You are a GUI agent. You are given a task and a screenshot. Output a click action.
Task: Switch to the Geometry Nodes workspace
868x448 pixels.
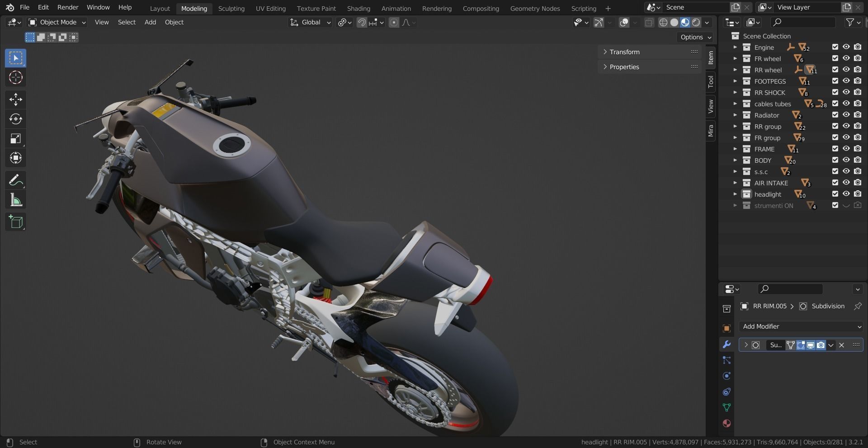pyautogui.click(x=535, y=9)
